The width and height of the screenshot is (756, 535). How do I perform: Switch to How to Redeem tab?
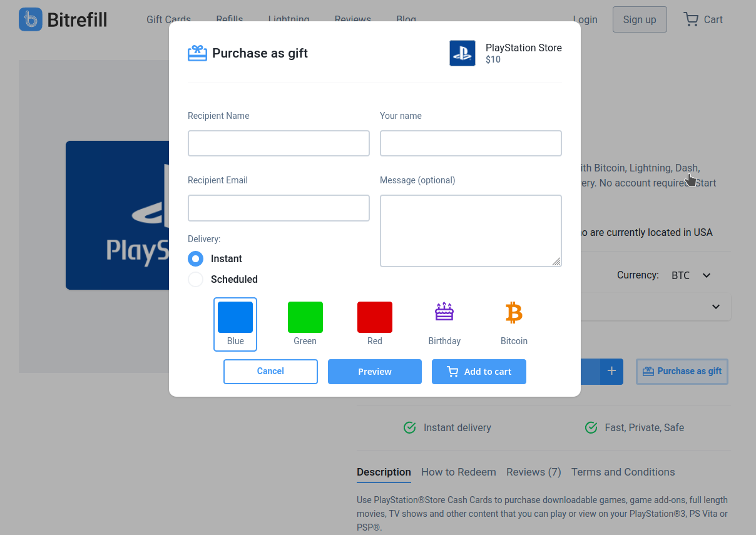[x=459, y=472]
